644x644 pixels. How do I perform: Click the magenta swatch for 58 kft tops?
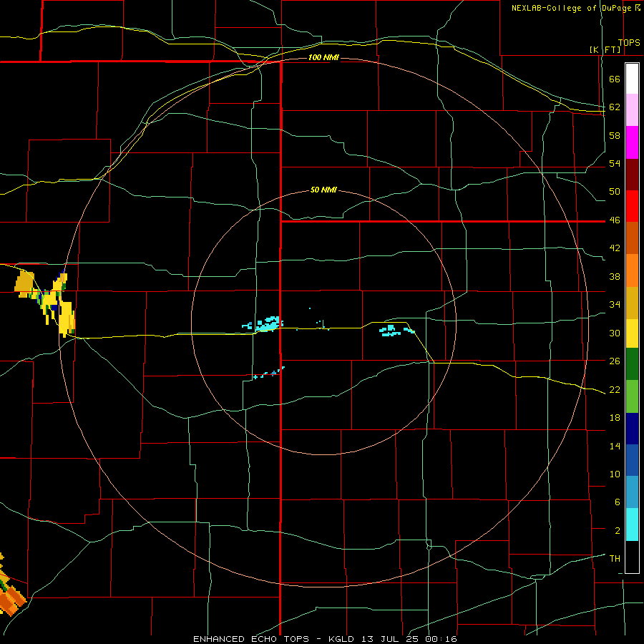pos(632,142)
